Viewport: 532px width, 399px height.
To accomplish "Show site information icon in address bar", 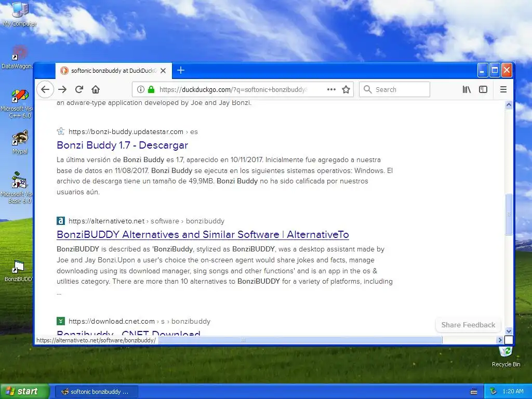I will coord(140,89).
